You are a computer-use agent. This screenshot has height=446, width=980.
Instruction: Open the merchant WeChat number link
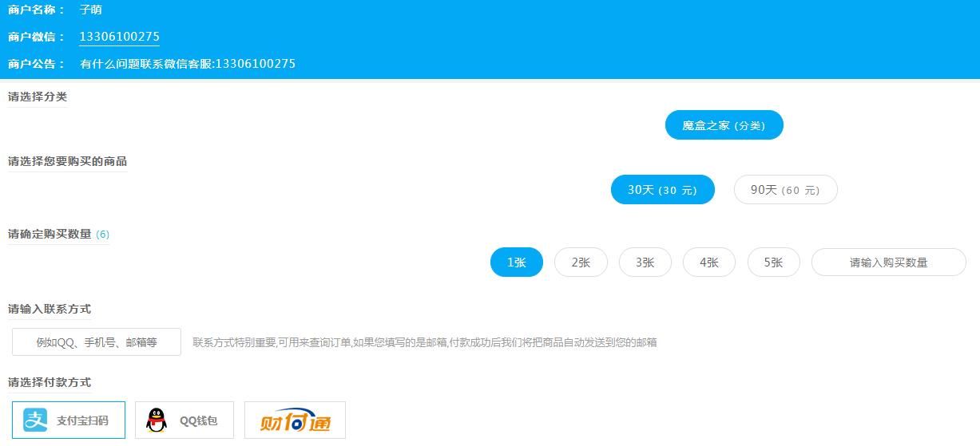(119, 37)
